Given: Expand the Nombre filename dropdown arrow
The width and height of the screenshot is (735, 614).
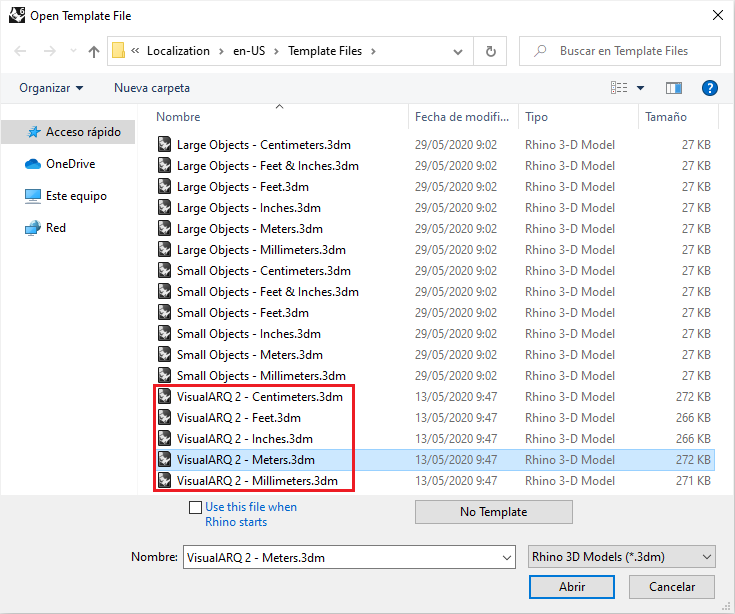Looking at the screenshot, I should coord(507,558).
